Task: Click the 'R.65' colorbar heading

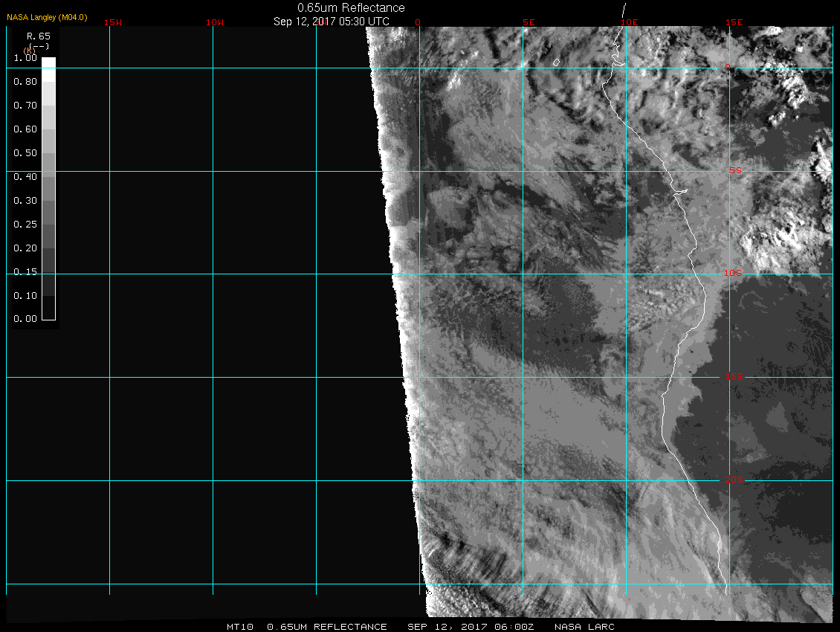Action: (x=39, y=36)
